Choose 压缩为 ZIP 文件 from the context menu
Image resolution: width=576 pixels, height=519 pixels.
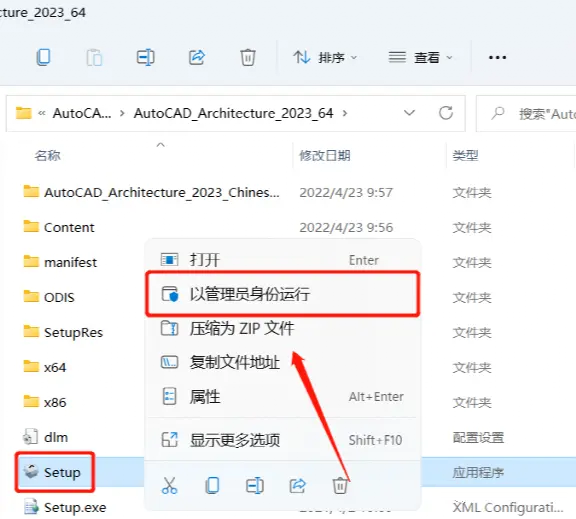point(282,328)
